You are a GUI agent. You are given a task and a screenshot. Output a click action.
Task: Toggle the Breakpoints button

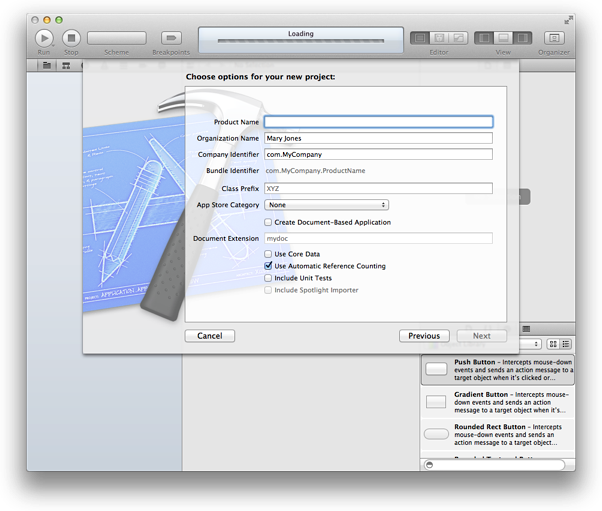(x=171, y=38)
